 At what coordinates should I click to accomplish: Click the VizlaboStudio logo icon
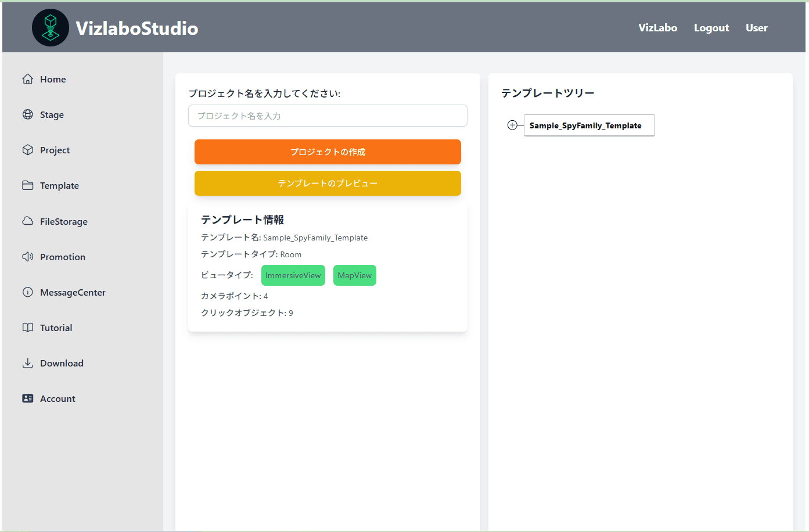(x=51, y=28)
